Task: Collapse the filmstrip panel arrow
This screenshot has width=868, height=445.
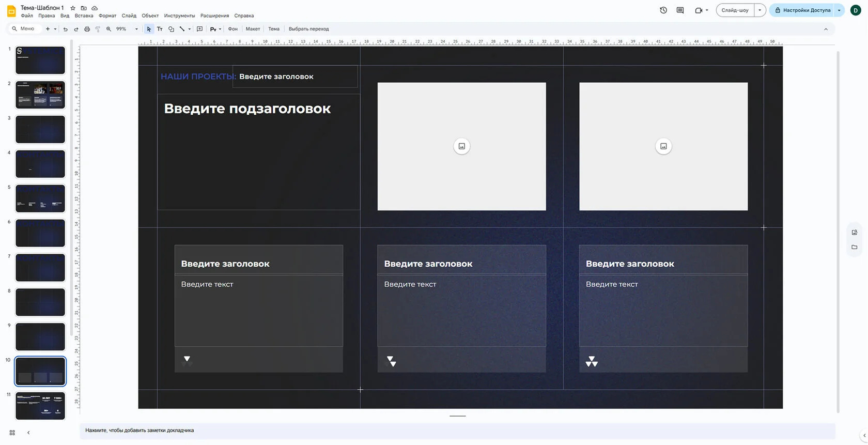Action: tap(28, 433)
